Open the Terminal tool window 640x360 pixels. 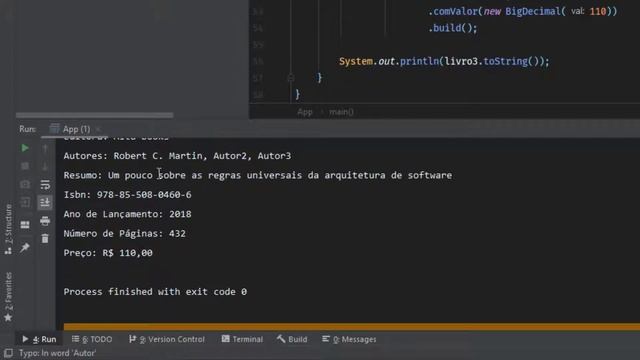point(242,339)
